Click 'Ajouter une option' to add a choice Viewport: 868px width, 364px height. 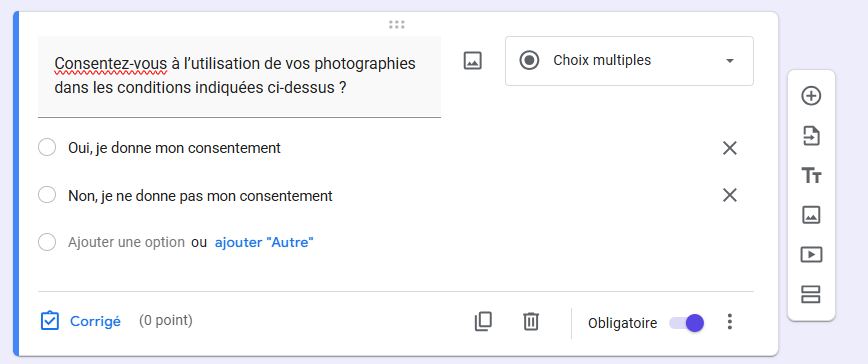point(126,242)
